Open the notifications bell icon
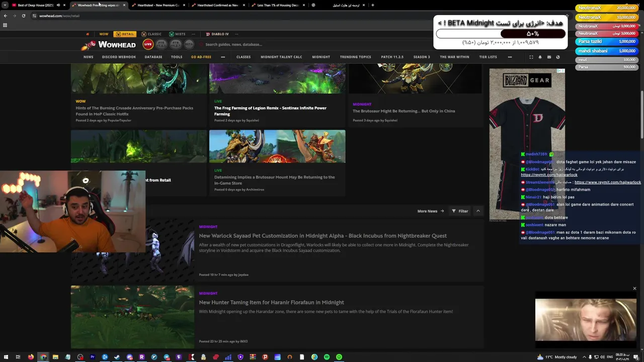 (540, 57)
